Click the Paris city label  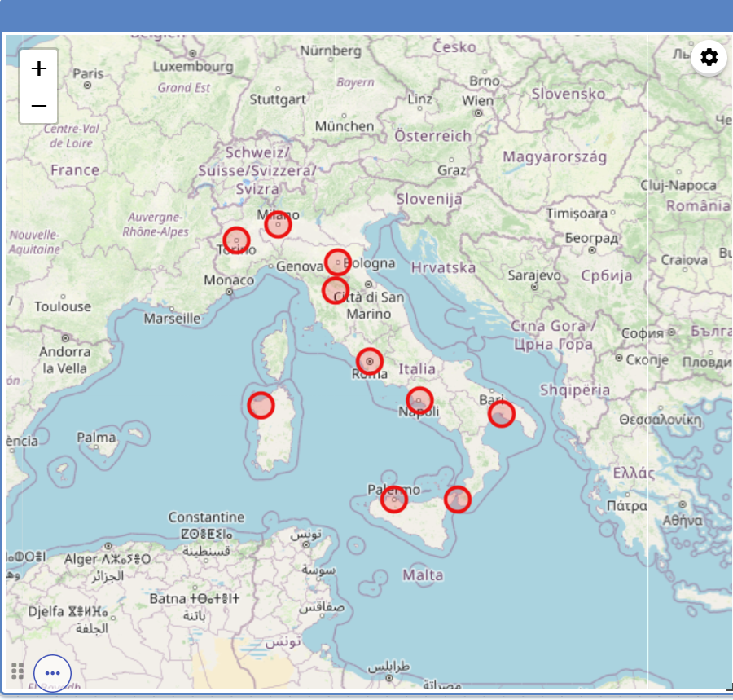88,73
